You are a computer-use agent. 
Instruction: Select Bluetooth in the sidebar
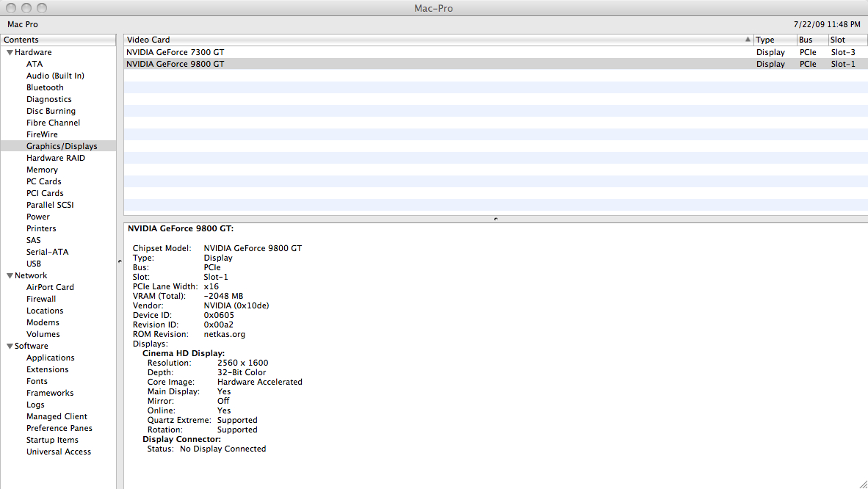45,87
